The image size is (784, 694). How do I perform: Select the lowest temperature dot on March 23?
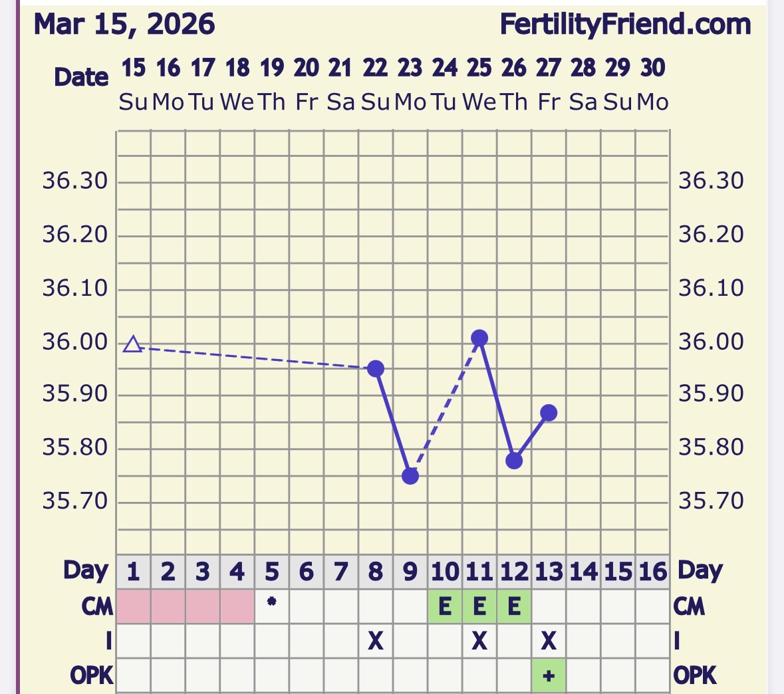coord(410,476)
